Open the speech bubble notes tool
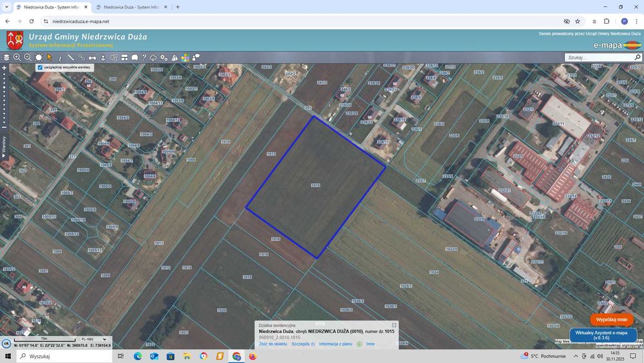The image size is (644, 363). coord(135,57)
